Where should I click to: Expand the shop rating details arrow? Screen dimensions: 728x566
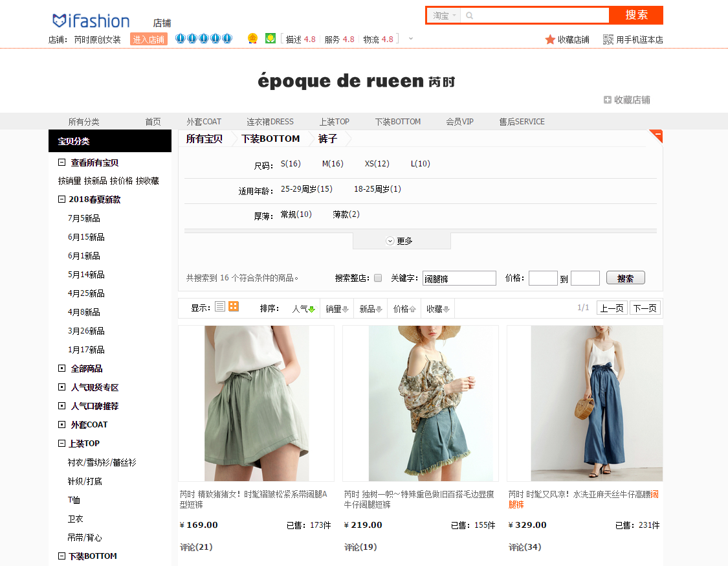coord(411,39)
